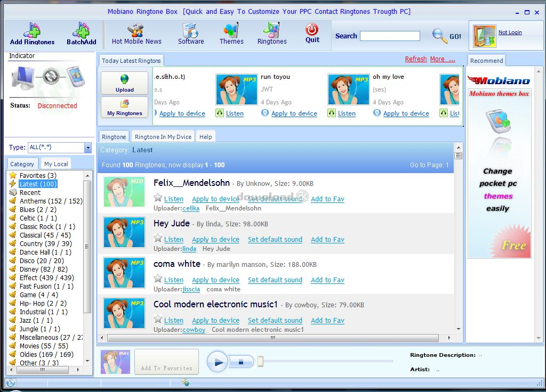
Task: Click the user avatar login icon
Action: 484,36
